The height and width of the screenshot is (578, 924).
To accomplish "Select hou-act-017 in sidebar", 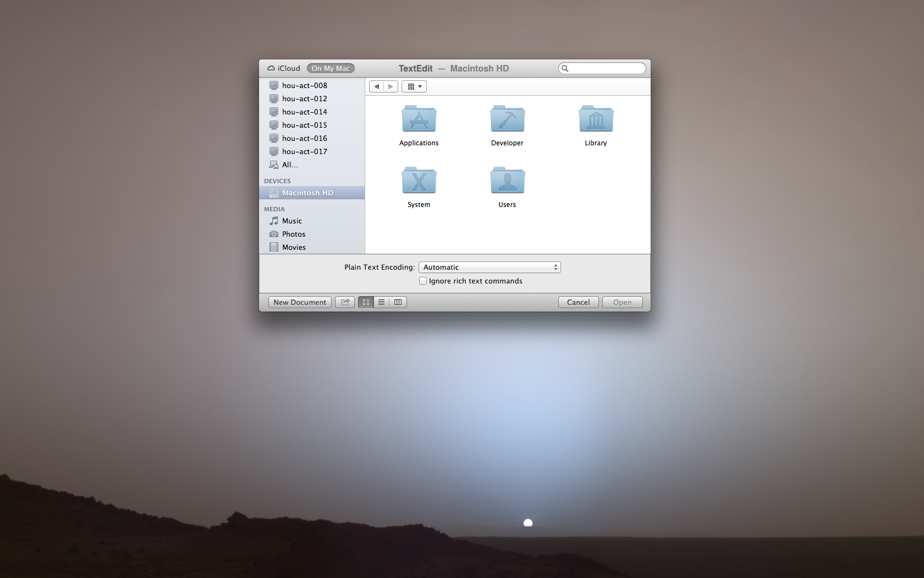I will click(x=312, y=151).
